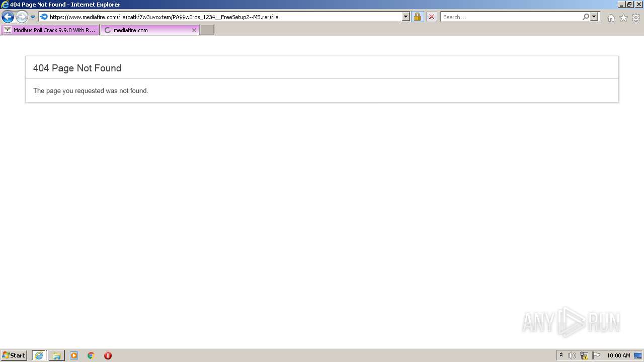Close the mediafire.com tab

[x=194, y=30]
